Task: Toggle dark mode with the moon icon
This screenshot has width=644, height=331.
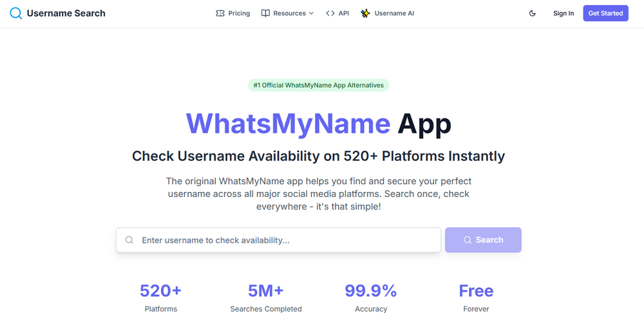Action: 533,13
